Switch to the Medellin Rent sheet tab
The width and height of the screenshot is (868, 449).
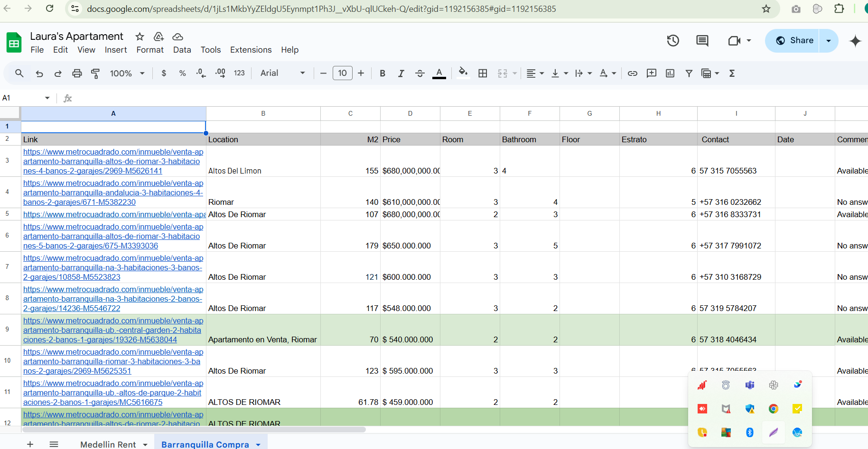coord(108,444)
